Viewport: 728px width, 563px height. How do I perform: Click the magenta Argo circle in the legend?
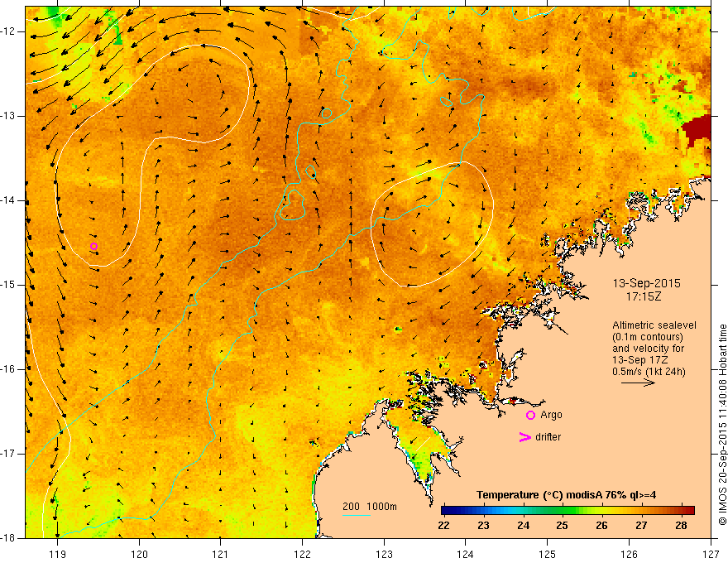[530, 416]
